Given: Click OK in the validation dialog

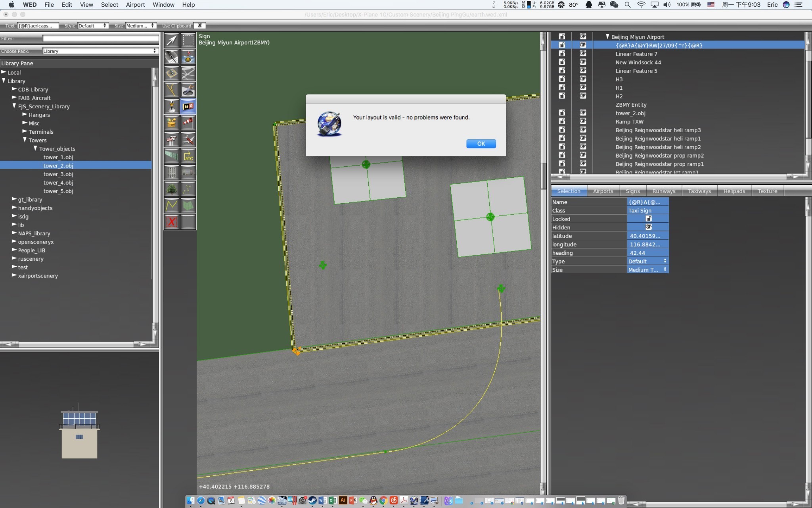Looking at the screenshot, I should click(x=481, y=144).
